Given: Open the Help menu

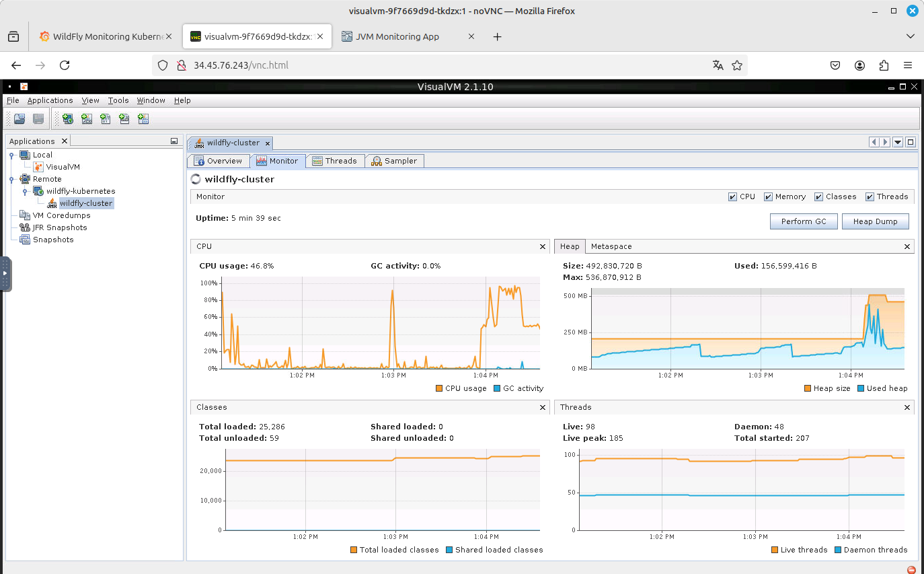Looking at the screenshot, I should coord(182,100).
